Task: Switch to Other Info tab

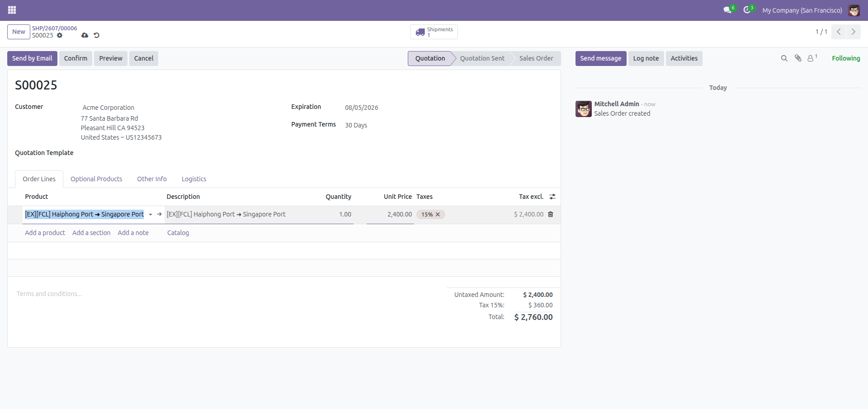Action: click(x=152, y=179)
